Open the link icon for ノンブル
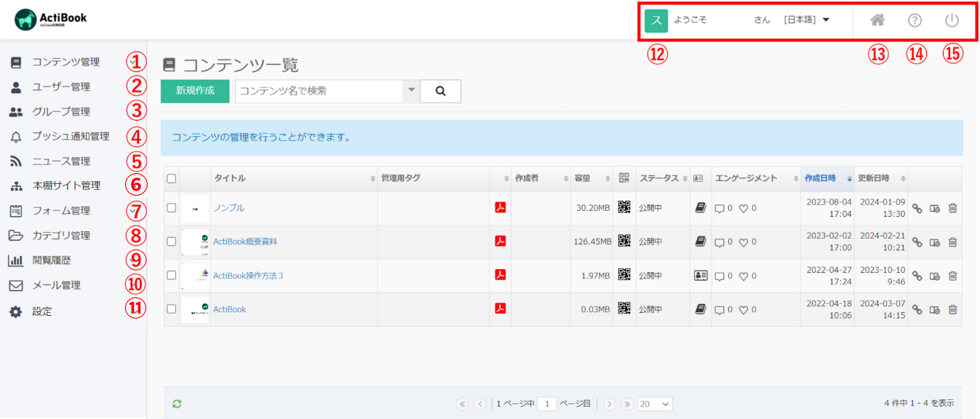 917,208
